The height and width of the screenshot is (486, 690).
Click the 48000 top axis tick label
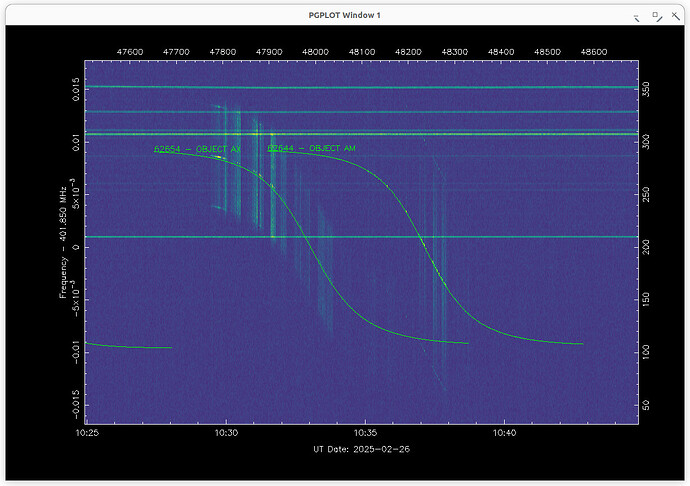[x=316, y=50]
